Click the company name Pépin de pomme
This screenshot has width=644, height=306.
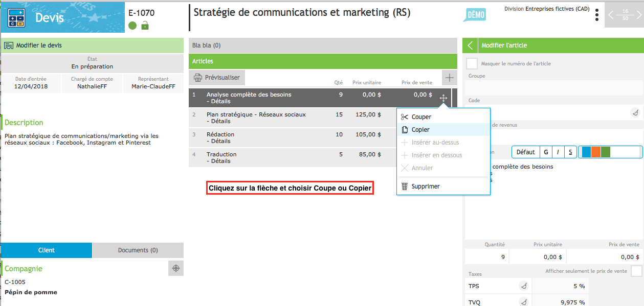point(31,292)
